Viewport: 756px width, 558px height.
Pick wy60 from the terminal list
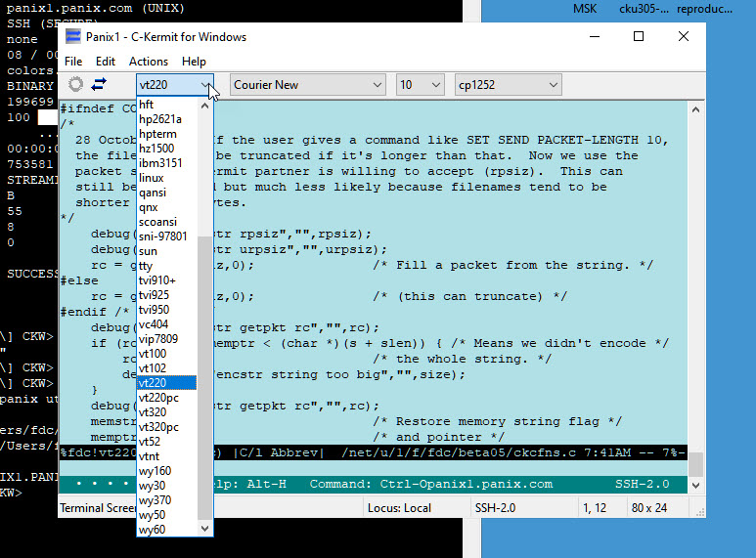(153, 530)
